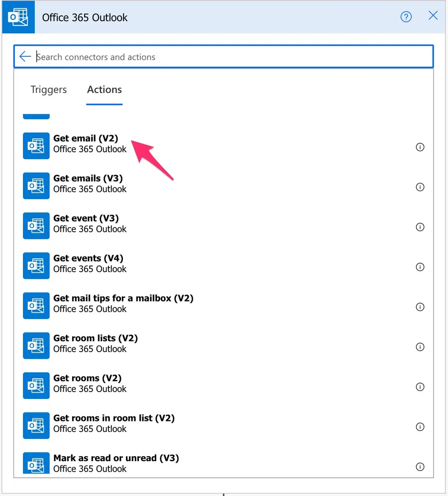The height and width of the screenshot is (496, 448).
Task: Click the Outlook icon beside Get room lists
Action: pyautogui.click(x=36, y=346)
